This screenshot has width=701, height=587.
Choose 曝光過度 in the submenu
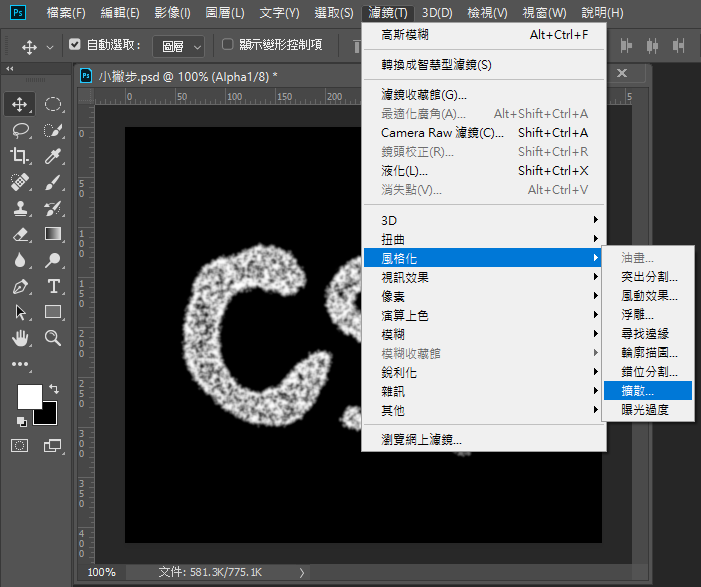648,410
